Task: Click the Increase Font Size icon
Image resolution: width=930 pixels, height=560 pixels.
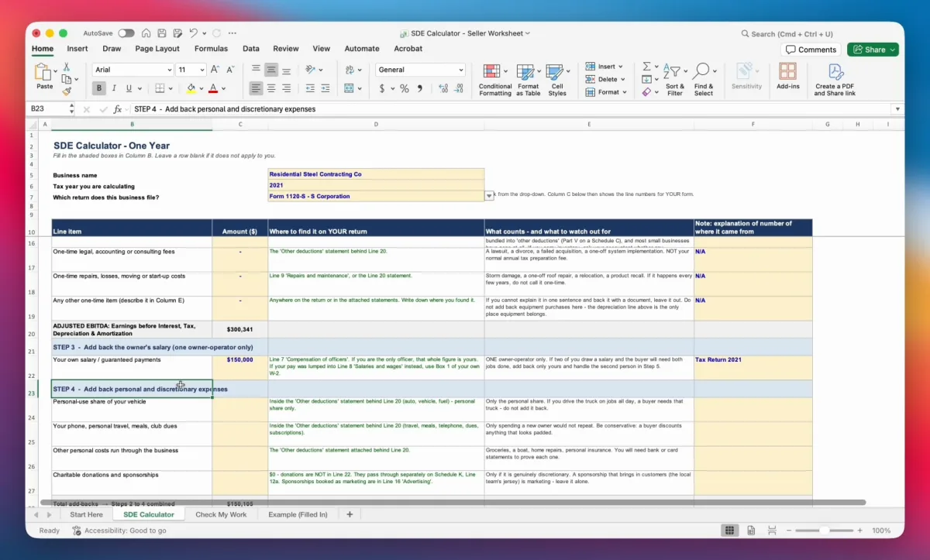Action: point(215,70)
